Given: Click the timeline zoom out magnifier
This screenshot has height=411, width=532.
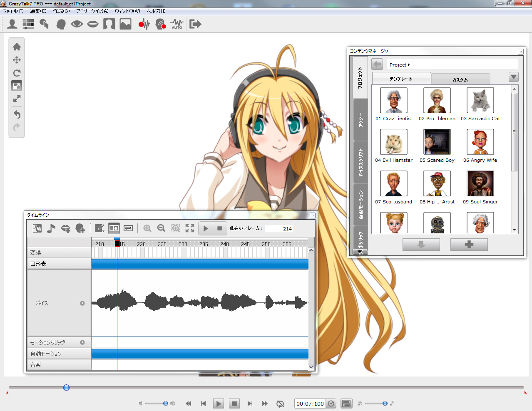Looking at the screenshot, I should (162, 228).
